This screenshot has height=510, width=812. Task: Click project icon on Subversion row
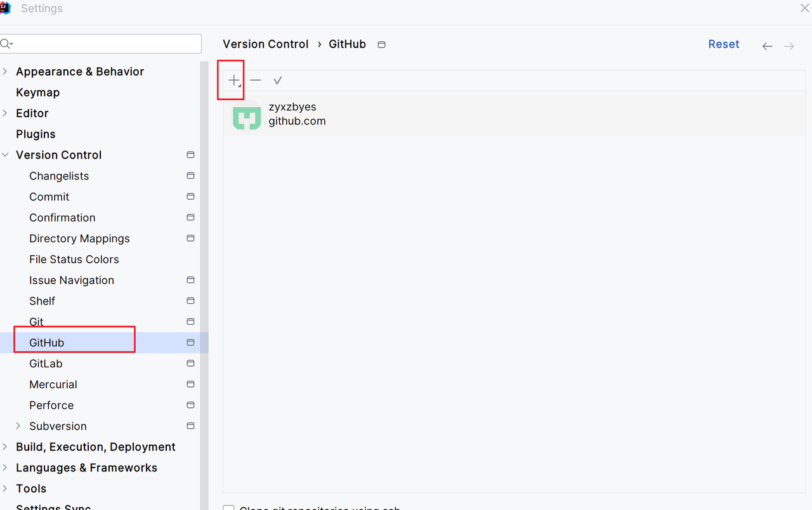pyautogui.click(x=190, y=426)
